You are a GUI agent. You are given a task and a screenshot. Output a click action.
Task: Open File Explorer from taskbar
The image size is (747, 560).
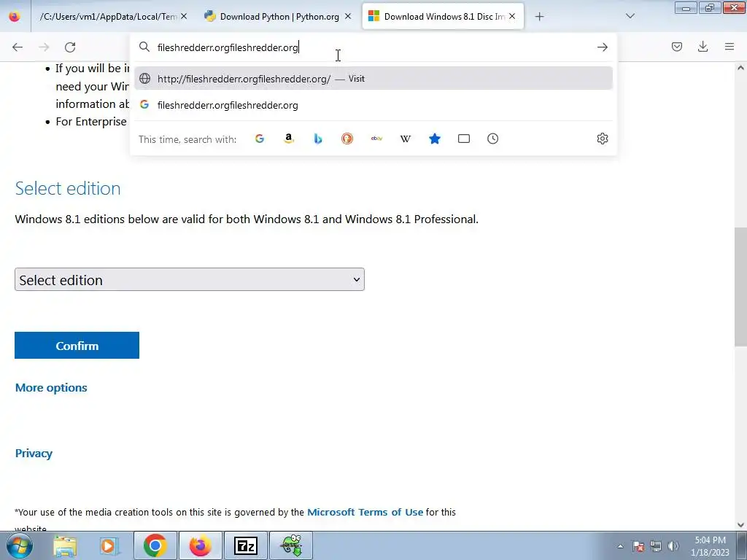[x=65, y=545]
